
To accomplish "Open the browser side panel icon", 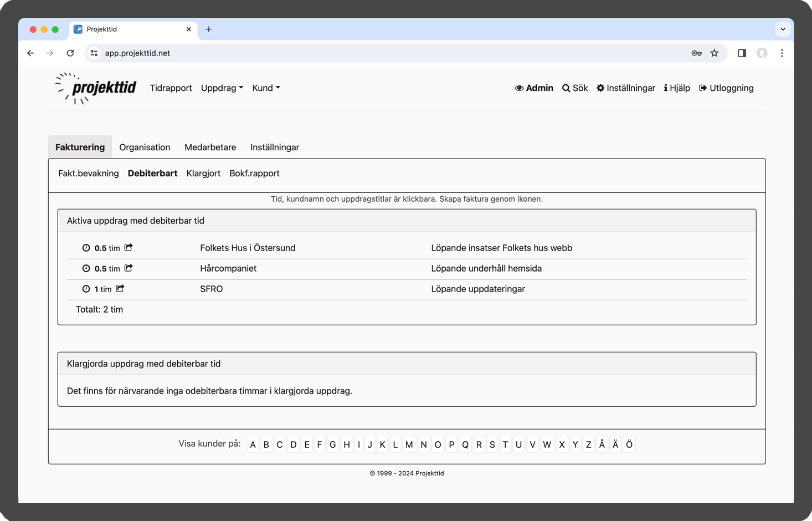I will pyautogui.click(x=742, y=53).
